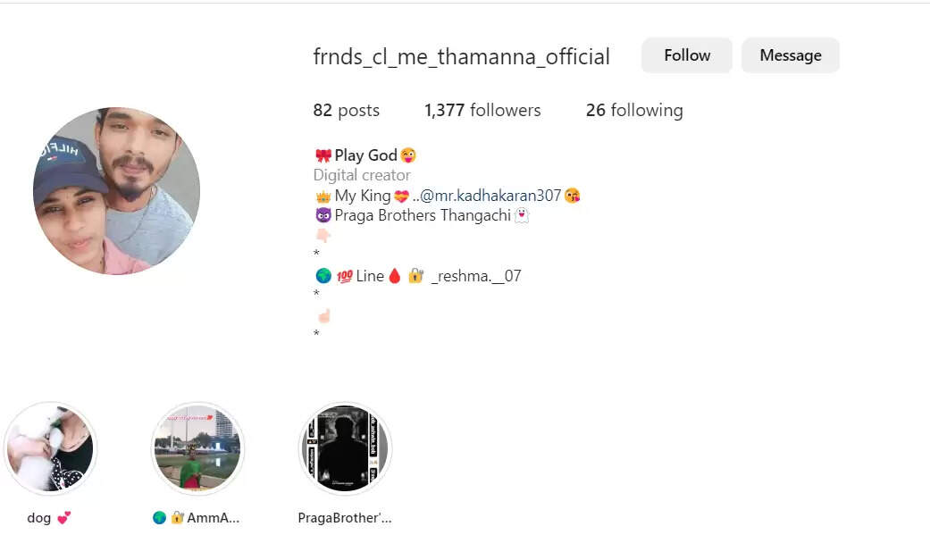
Task: Click the Follow button
Action: coord(687,55)
